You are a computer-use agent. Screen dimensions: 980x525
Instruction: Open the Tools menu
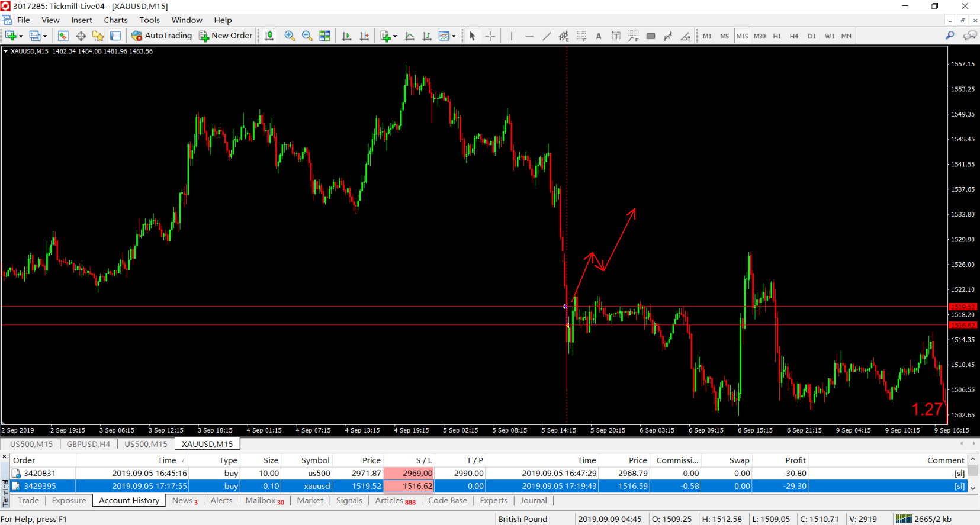tap(150, 20)
